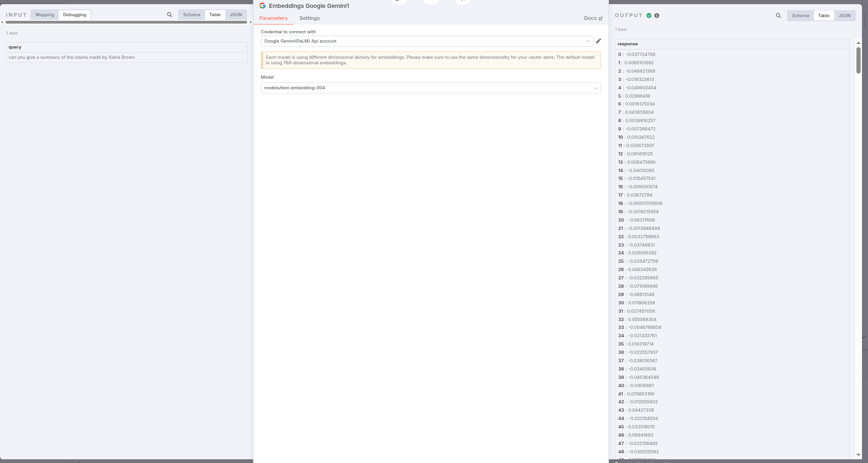Click the search icon in the Input panel
Image resolution: width=868 pixels, height=463 pixels.
pos(169,15)
